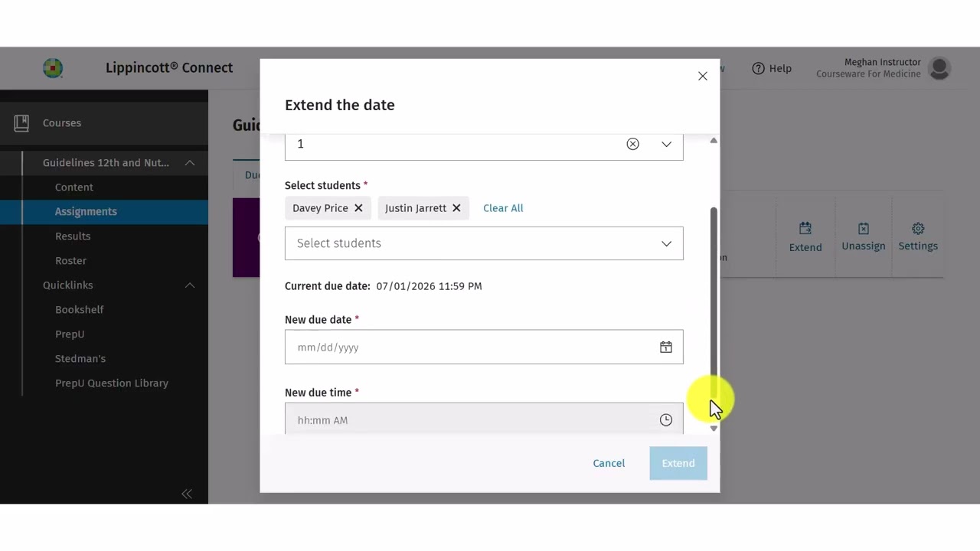Cancel the date extension
Viewport: 980px width, 551px height.
[609, 463]
